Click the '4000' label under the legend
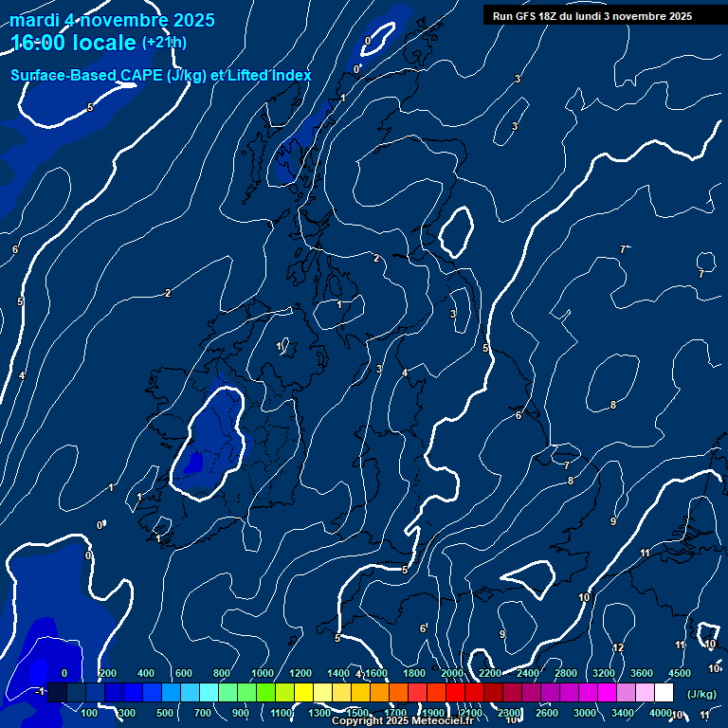The height and width of the screenshot is (728, 728). [660, 713]
